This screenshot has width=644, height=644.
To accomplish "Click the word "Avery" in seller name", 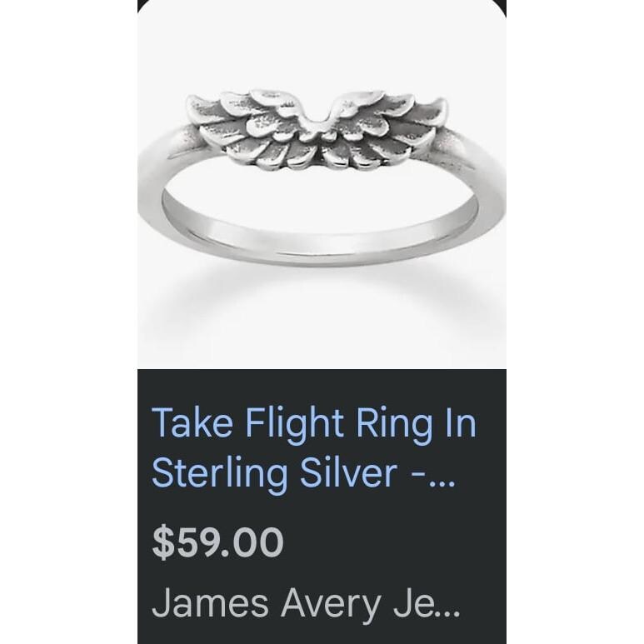I will [x=331, y=606].
